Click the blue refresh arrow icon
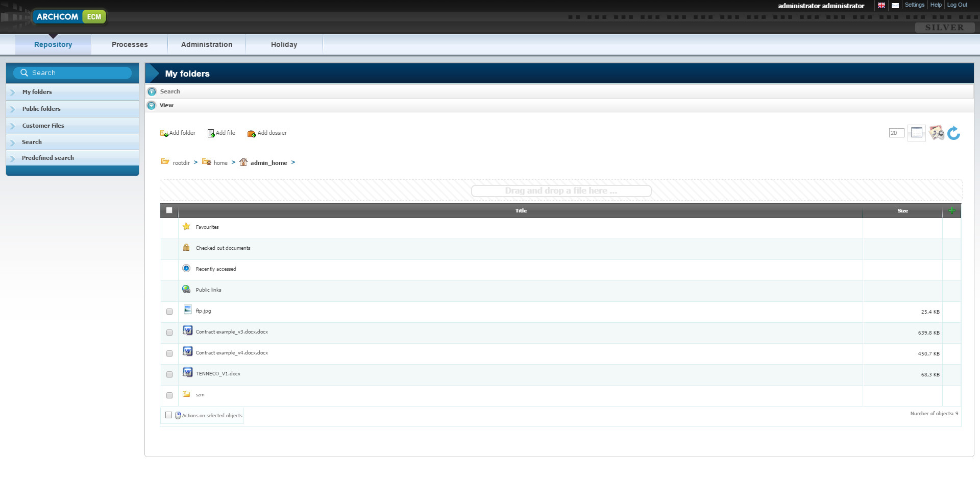This screenshot has height=500, width=980. pos(953,133)
